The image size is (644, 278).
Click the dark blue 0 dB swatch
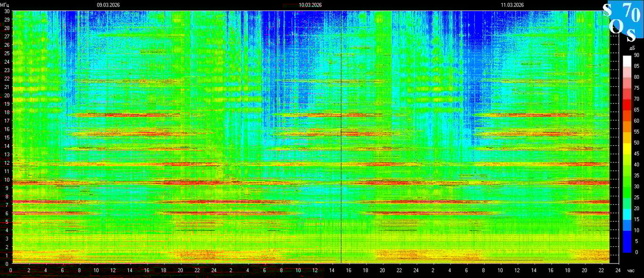coord(627,247)
